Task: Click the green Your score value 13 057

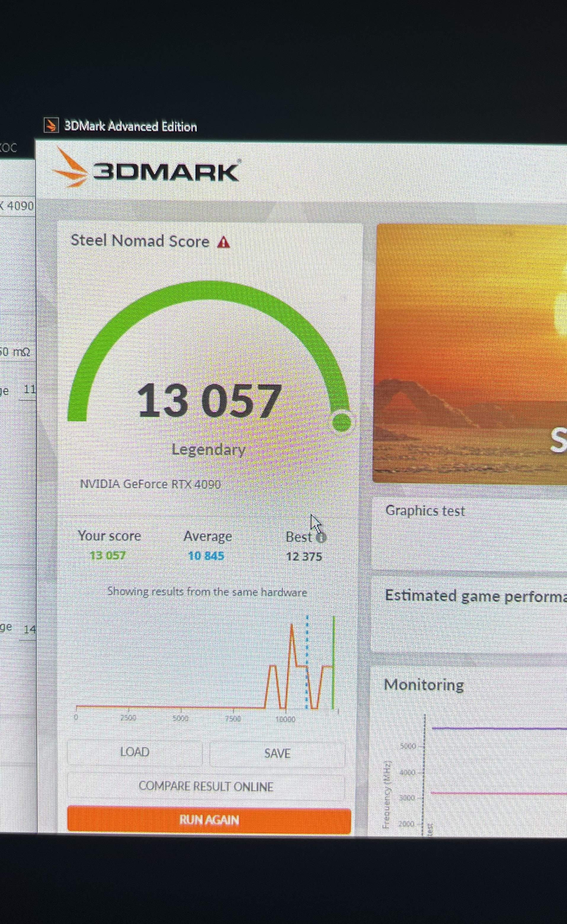Action: click(x=108, y=555)
